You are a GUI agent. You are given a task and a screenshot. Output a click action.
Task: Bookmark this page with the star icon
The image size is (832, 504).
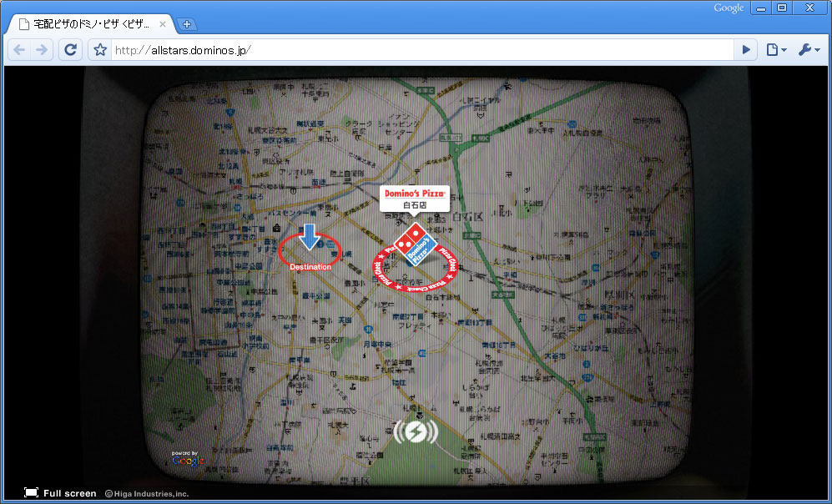(x=100, y=50)
